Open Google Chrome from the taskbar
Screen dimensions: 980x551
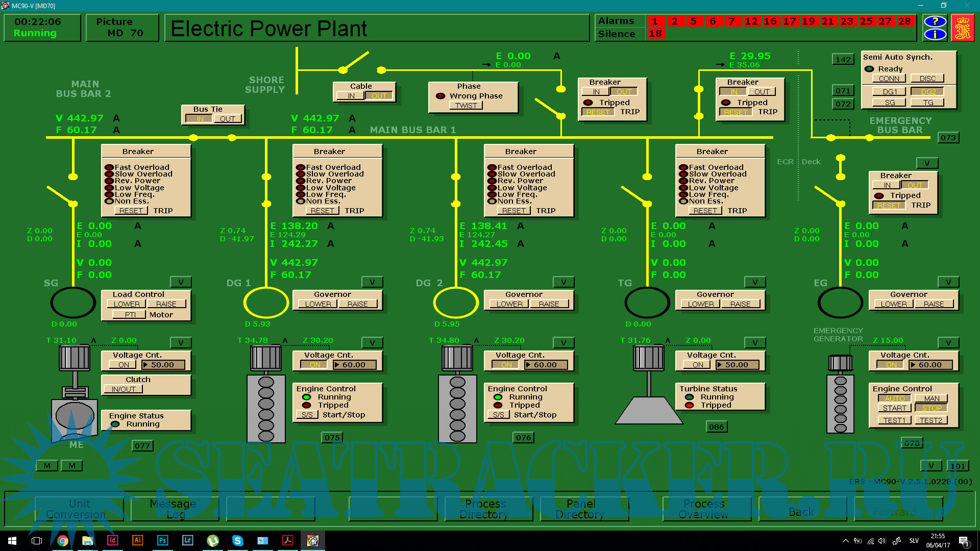pyautogui.click(x=62, y=540)
